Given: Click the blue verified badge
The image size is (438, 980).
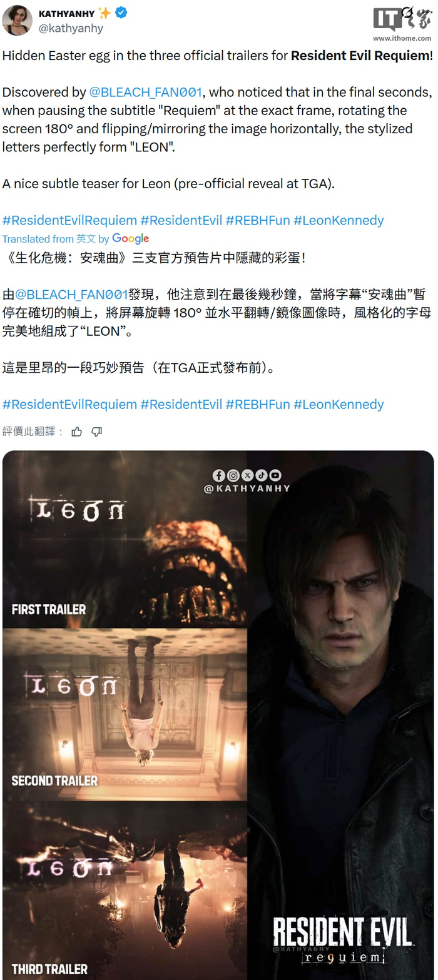Looking at the screenshot, I should (121, 13).
